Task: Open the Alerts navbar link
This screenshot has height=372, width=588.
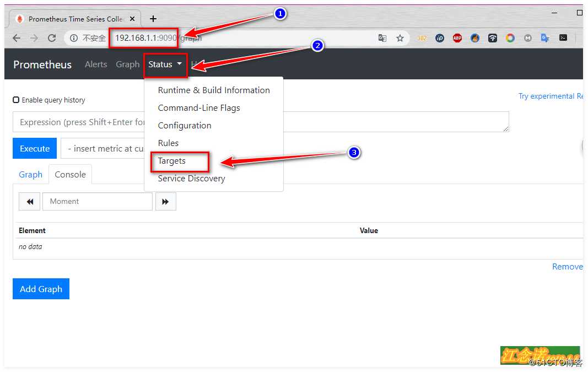Action: click(x=96, y=64)
